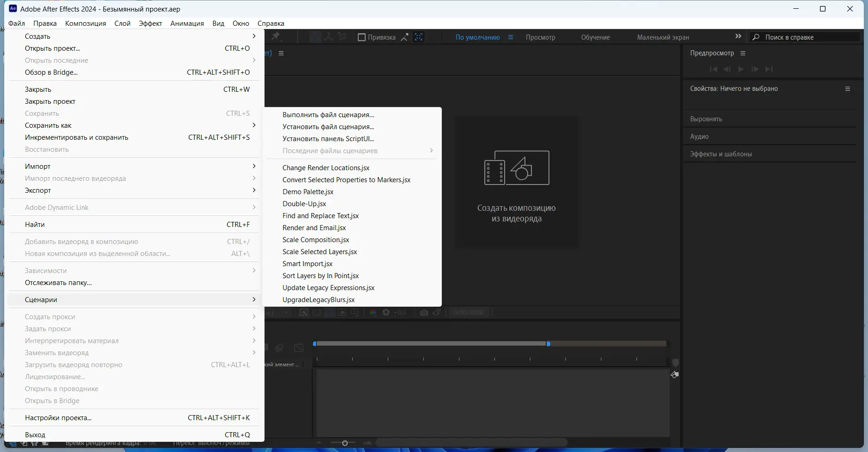The width and height of the screenshot is (868, 452).
Task: Jump to last frame in preview controls
Action: pos(769,69)
